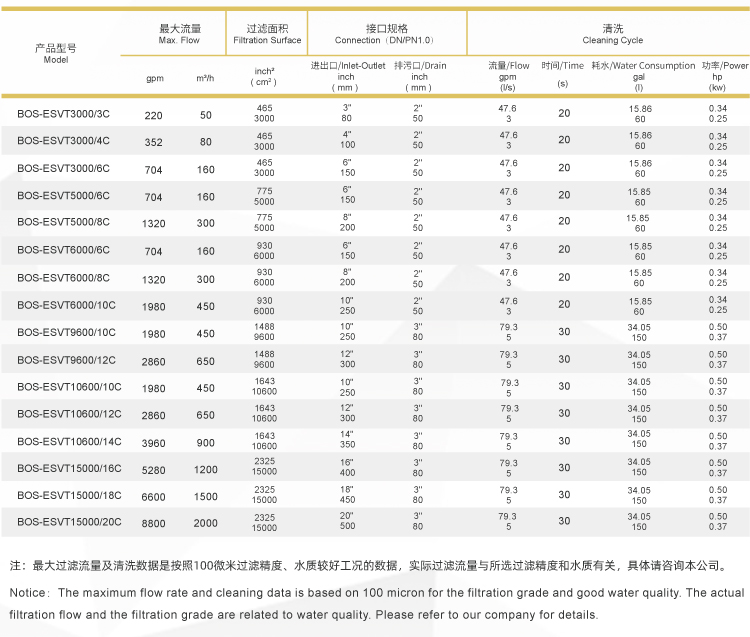The image size is (750, 637).
Task: Select model name BOS-ESVT5000/8C
Action: [63, 222]
